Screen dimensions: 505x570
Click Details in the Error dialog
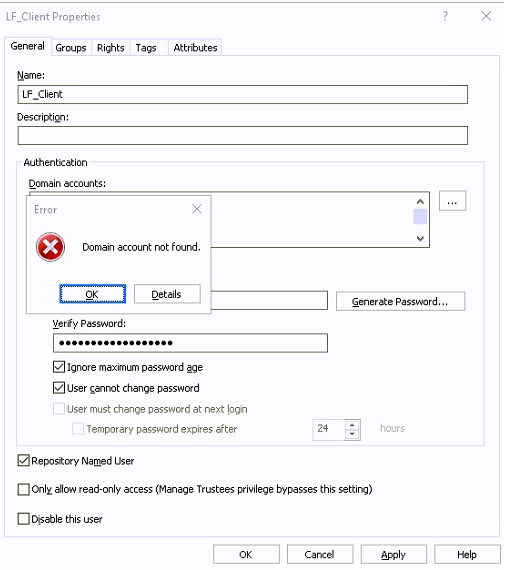pyautogui.click(x=167, y=294)
